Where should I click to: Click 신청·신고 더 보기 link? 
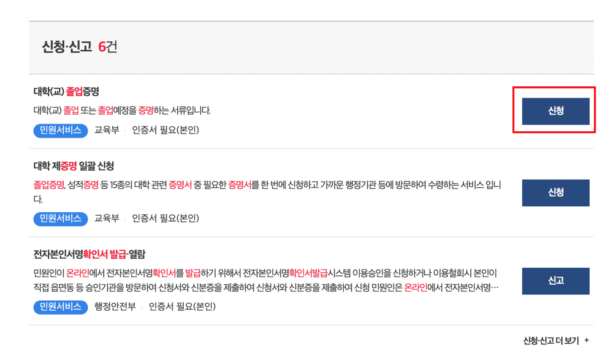point(551,340)
